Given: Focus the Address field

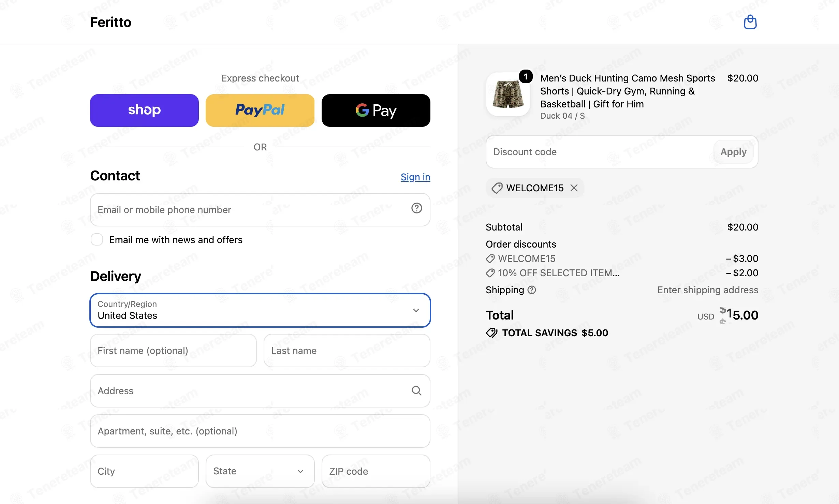Looking at the screenshot, I should tap(260, 391).
